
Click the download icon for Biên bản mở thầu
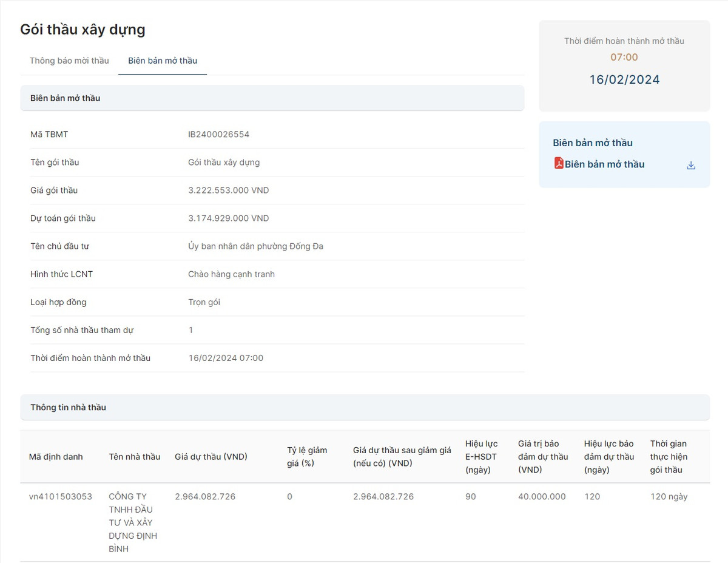pyautogui.click(x=690, y=165)
